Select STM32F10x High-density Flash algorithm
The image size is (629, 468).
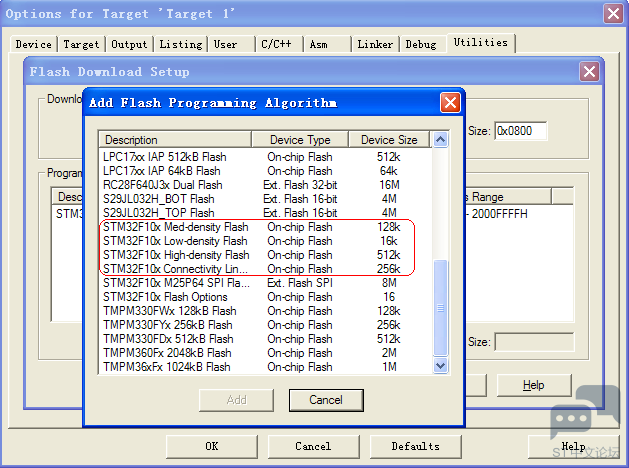click(x=265, y=255)
